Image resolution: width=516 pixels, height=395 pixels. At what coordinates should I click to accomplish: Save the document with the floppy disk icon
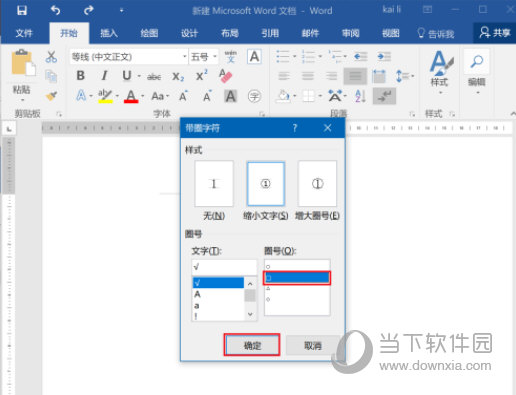click(x=22, y=10)
